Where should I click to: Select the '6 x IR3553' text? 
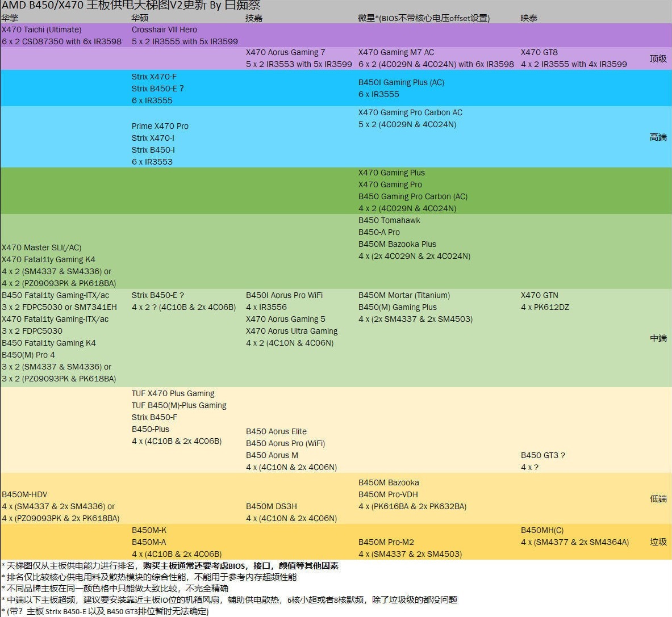(x=152, y=162)
